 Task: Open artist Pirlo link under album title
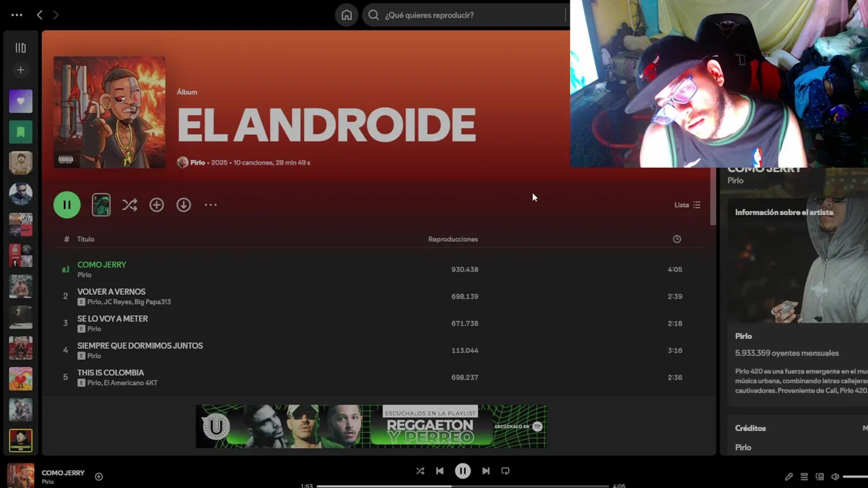197,163
